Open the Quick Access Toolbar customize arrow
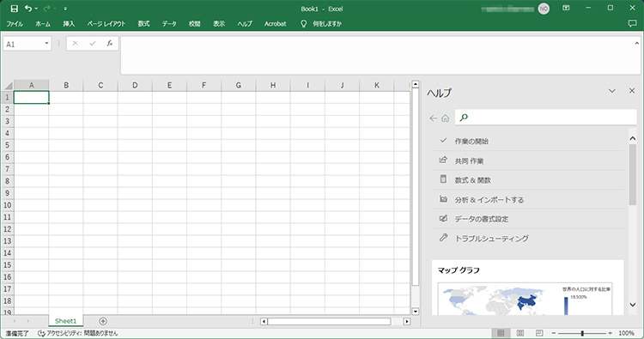 coord(65,9)
